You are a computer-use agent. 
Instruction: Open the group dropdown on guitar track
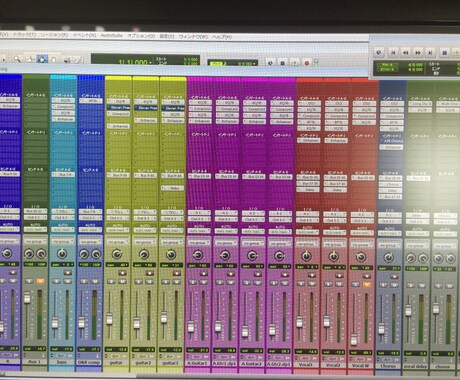click(x=117, y=242)
